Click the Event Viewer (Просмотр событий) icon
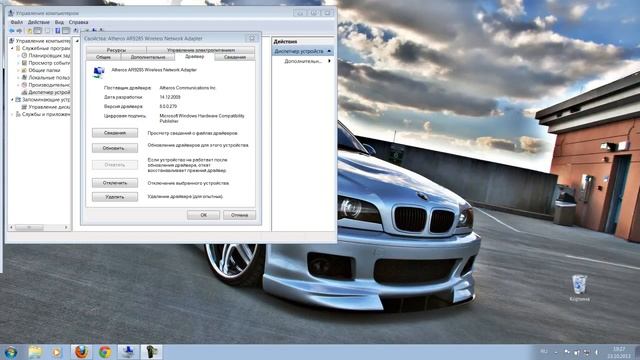This screenshot has width=640, height=360. pyautogui.click(x=24, y=63)
